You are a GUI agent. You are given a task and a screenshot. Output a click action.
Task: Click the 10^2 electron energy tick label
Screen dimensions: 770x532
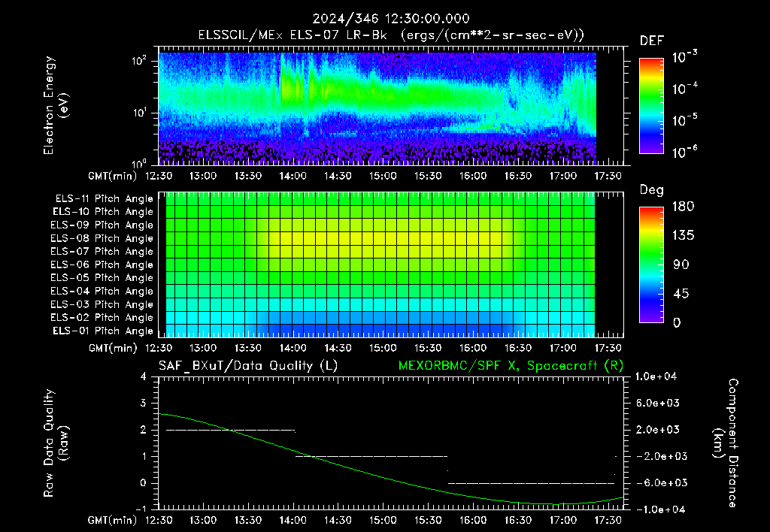tap(139, 61)
